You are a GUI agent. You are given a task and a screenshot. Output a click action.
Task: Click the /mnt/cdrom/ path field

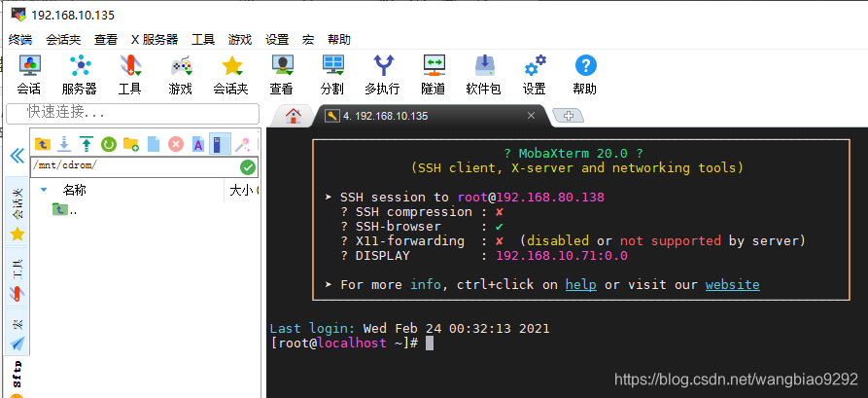134,166
